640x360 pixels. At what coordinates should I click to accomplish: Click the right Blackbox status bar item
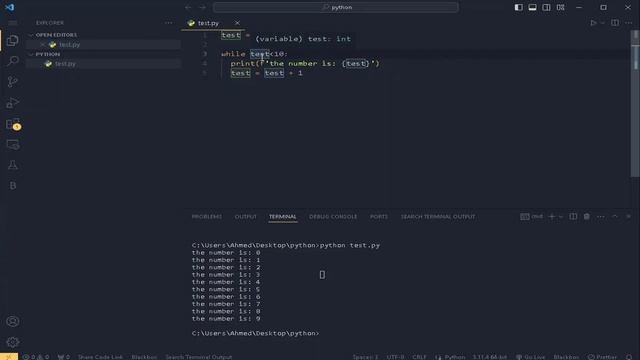pos(566,357)
